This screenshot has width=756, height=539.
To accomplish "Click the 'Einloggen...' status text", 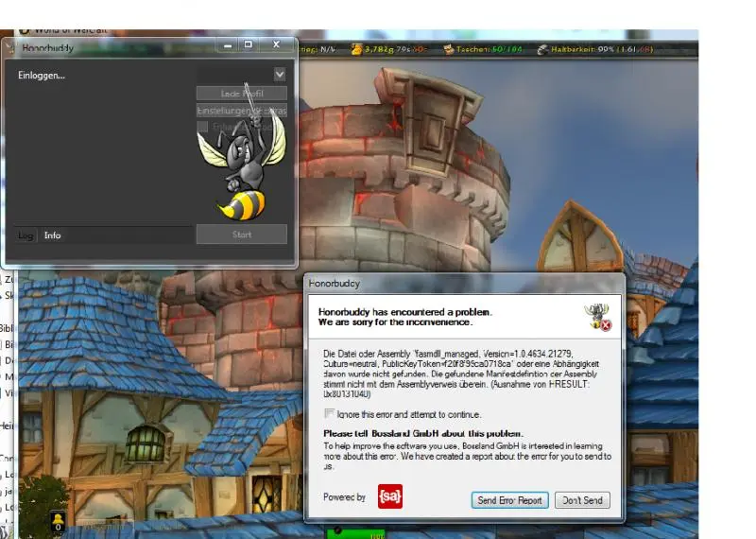I will tap(42, 76).
